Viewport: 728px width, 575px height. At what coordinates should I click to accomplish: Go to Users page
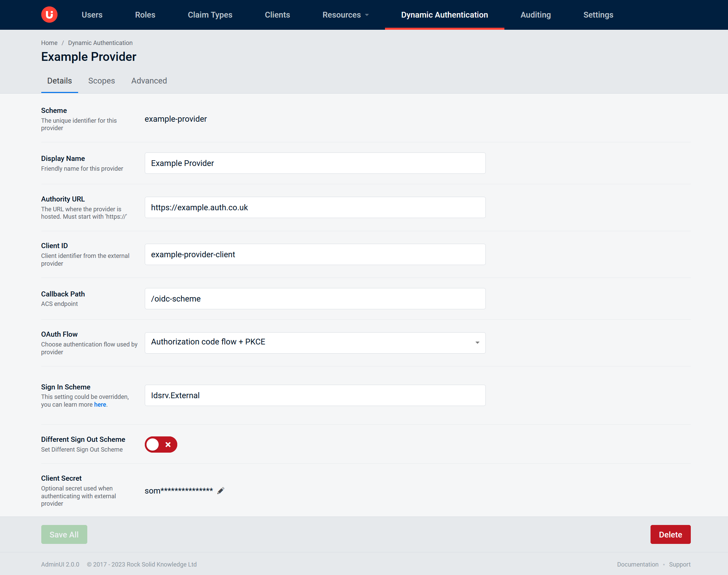click(92, 15)
